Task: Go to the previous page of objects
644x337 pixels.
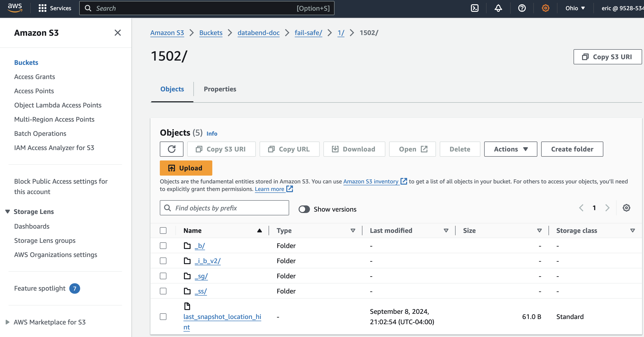Action: (581, 208)
